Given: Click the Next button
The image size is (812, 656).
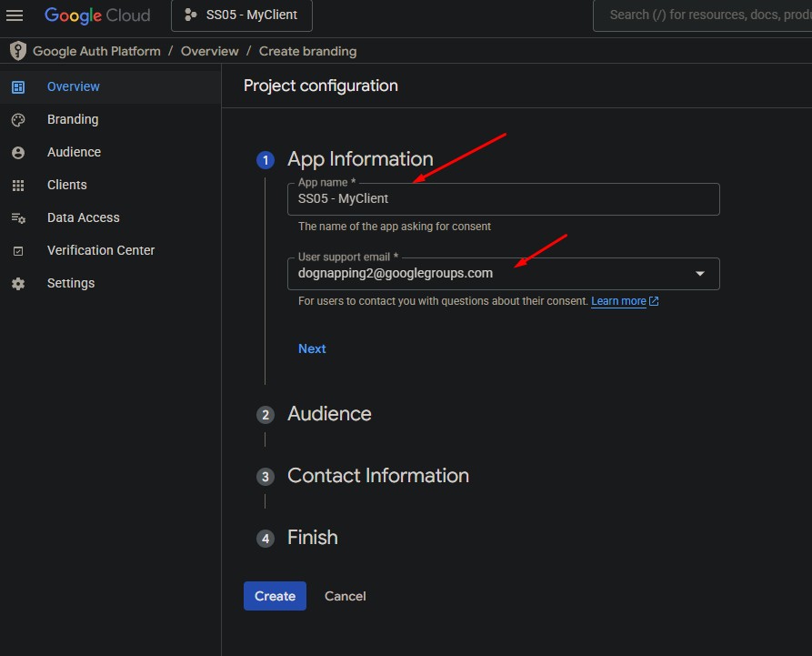Looking at the screenshot, I should tap(312, 348).
